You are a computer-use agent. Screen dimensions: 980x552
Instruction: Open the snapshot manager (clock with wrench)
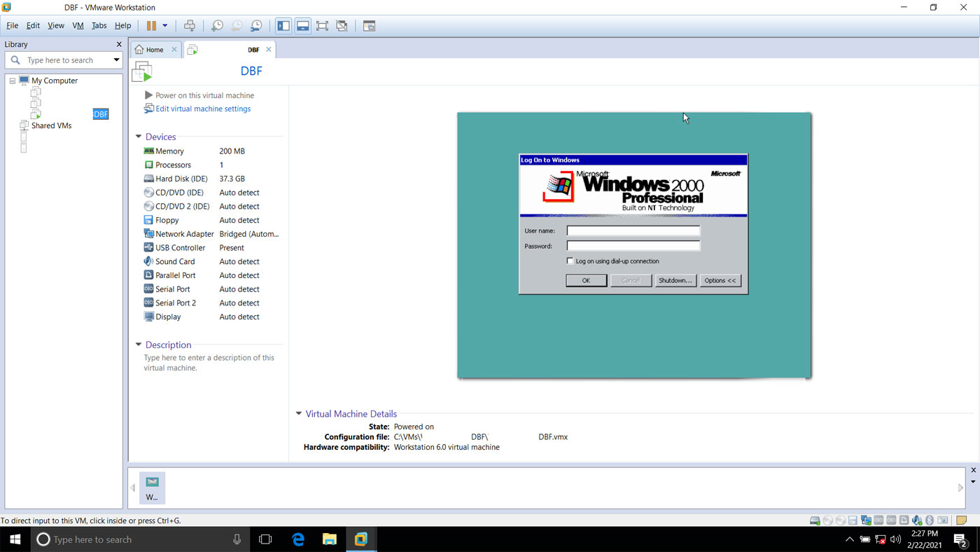256,26
